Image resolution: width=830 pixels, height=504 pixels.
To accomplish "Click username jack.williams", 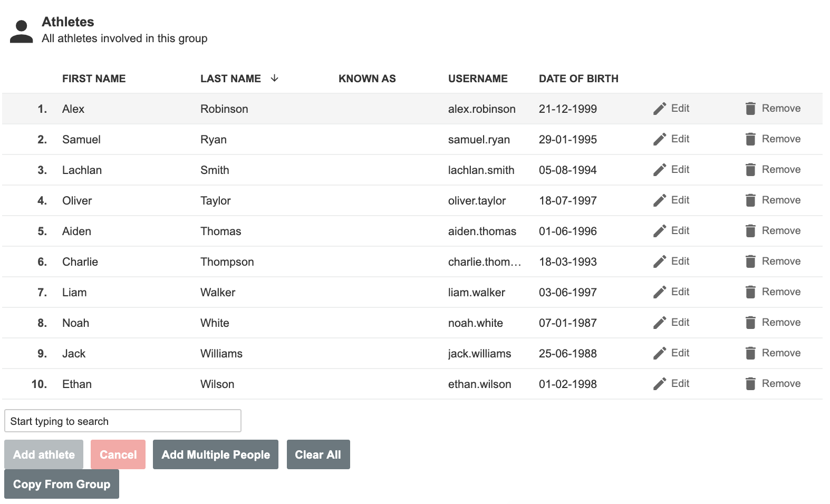I will [479, 354].
